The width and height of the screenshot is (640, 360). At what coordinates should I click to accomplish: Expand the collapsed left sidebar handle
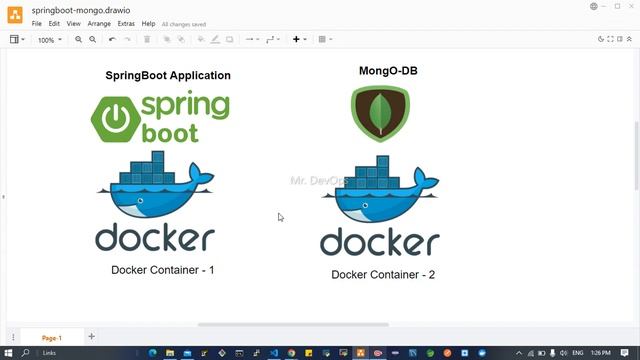3,197
